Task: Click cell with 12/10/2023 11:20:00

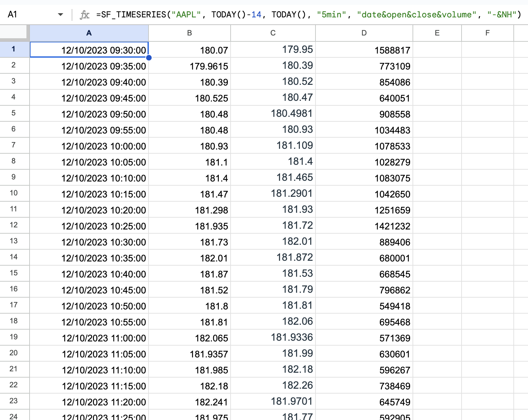Action: pyautogui.click(x=89, y=402)
